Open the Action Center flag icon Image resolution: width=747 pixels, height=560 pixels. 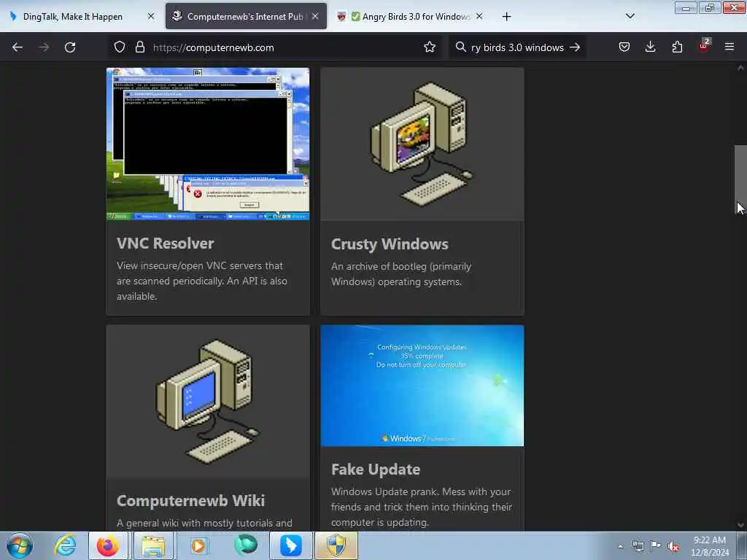[x=656, y=545]
